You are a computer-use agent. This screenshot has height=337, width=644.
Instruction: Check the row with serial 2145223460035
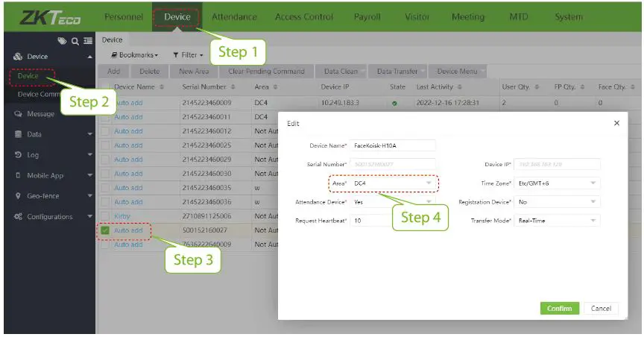[x=105, y=188]
